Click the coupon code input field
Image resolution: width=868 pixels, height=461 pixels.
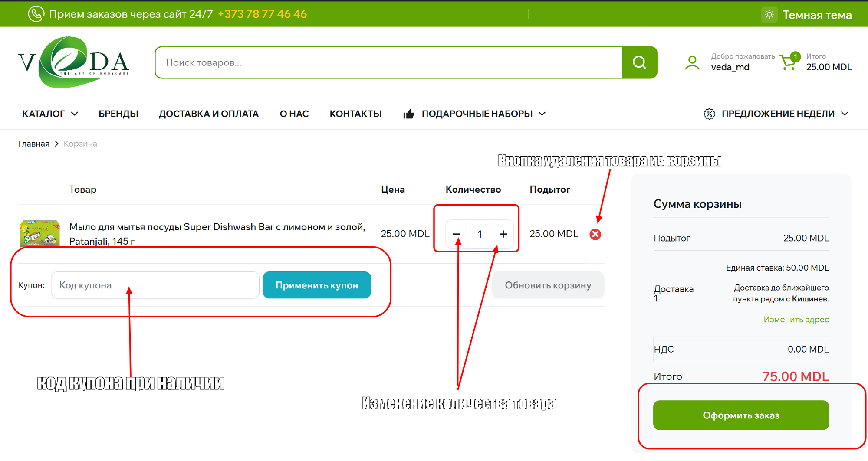[x=155, y=285]
